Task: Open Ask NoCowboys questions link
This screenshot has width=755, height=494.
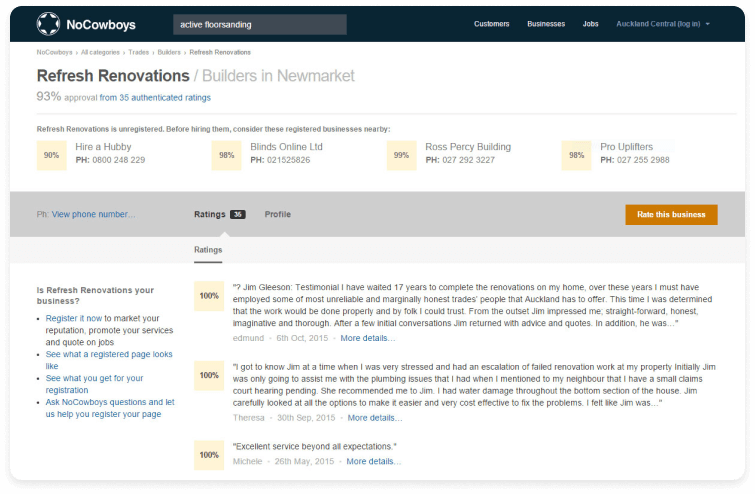Action: point(110,408)
